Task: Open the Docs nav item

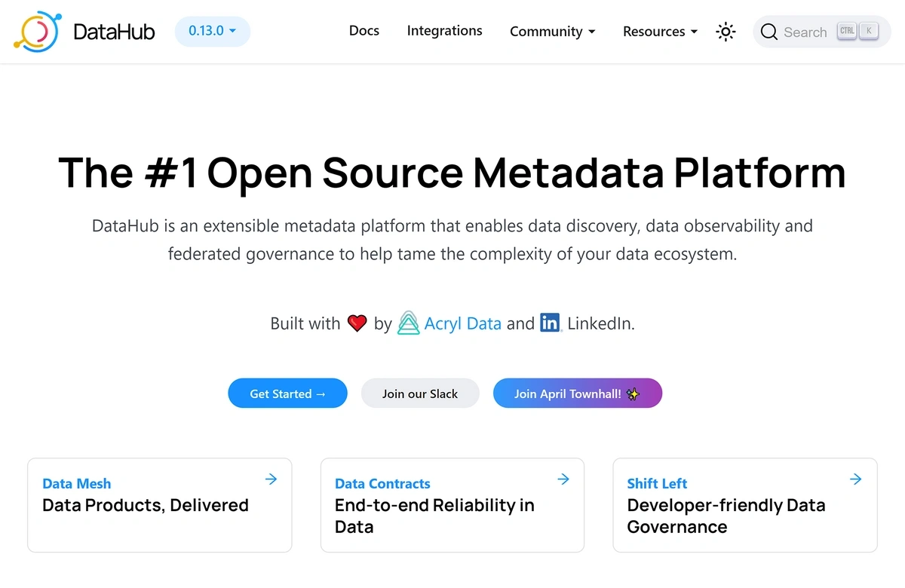Action: tap(364, 31)
